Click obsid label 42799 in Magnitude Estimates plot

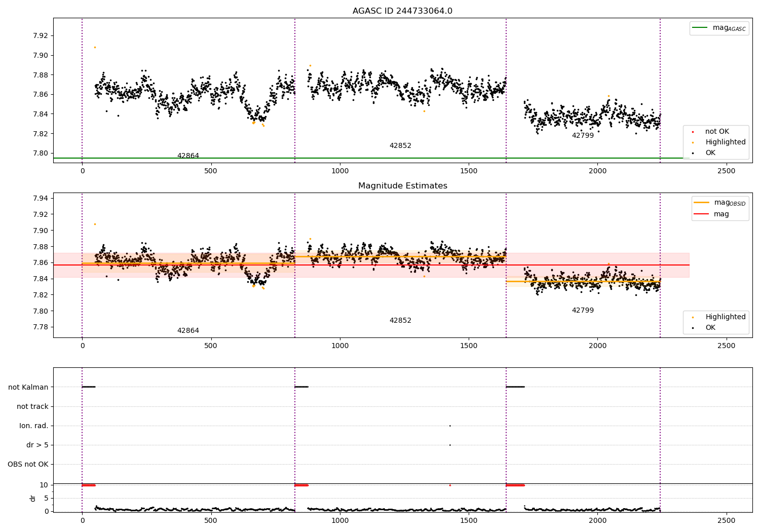(x=583, y=311)
